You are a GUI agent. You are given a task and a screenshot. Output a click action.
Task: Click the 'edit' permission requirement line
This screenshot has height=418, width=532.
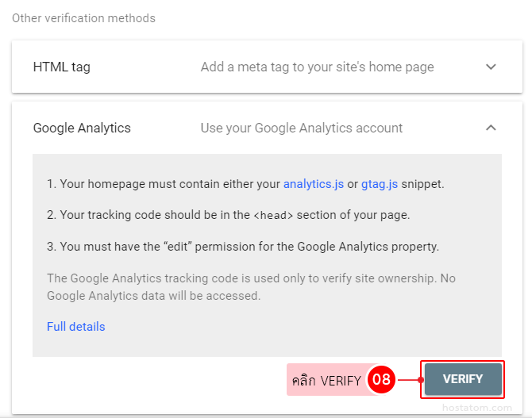pos(242,247)
